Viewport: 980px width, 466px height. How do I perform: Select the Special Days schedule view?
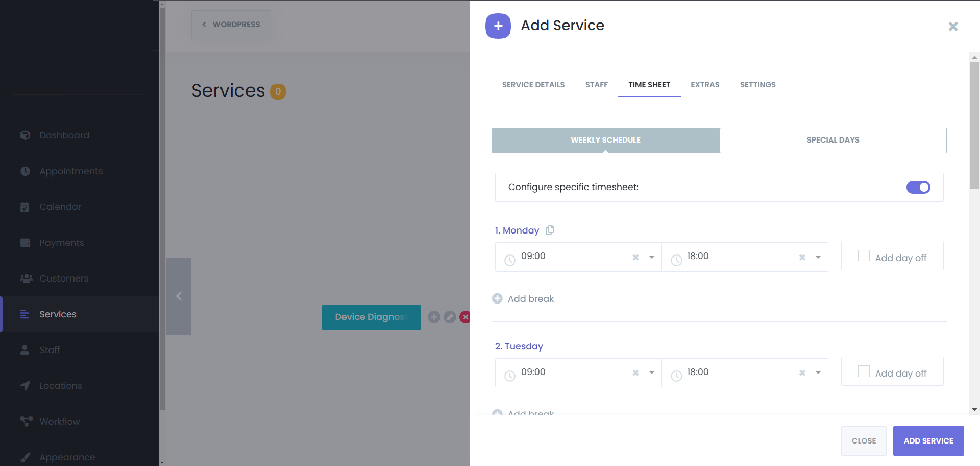pyautogui.click(x=833, y=140)
